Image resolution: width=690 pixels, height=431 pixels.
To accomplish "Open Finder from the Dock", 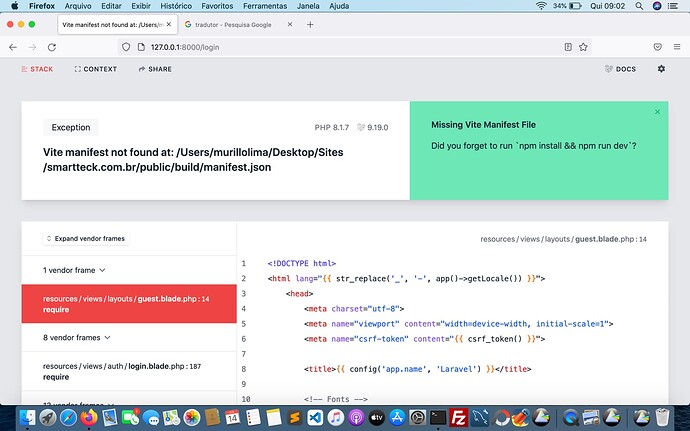I will point(28,417).
